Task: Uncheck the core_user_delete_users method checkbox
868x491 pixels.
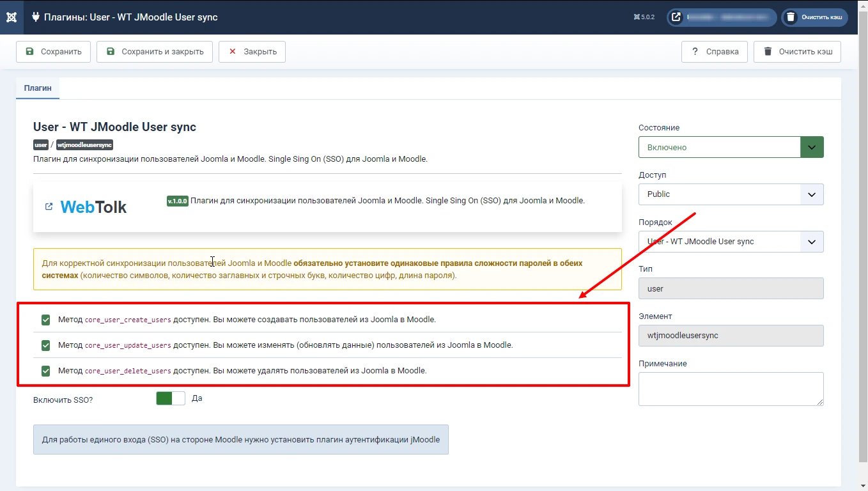Action: [x=45, y=370]
